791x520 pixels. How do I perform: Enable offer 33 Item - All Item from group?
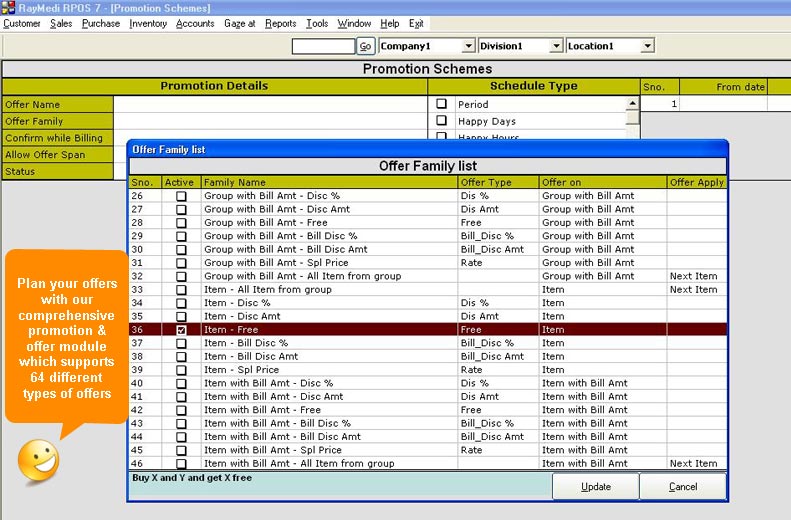pyautogui.click(x=181, y=290)
